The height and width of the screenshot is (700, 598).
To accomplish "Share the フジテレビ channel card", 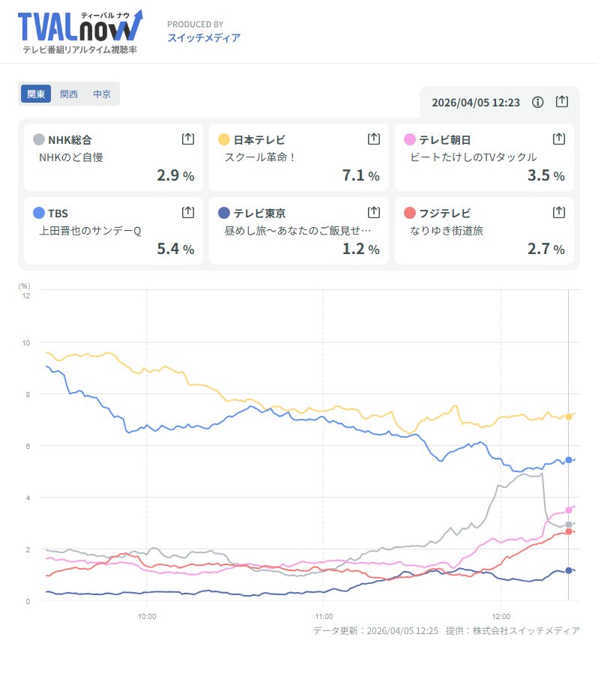I will (558, 212).
